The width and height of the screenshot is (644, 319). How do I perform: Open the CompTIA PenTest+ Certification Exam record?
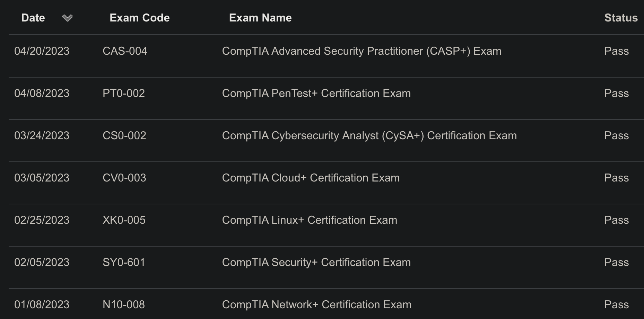tap(316, 93)
